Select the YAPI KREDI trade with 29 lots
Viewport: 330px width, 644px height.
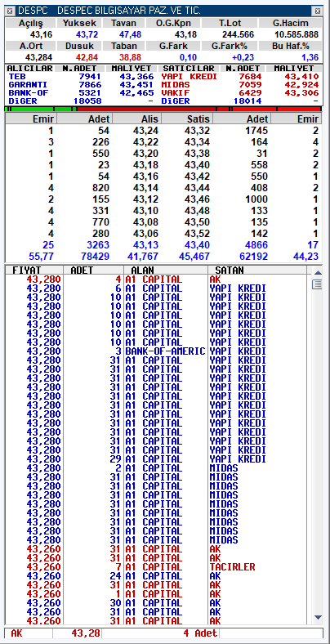(156, 459)
